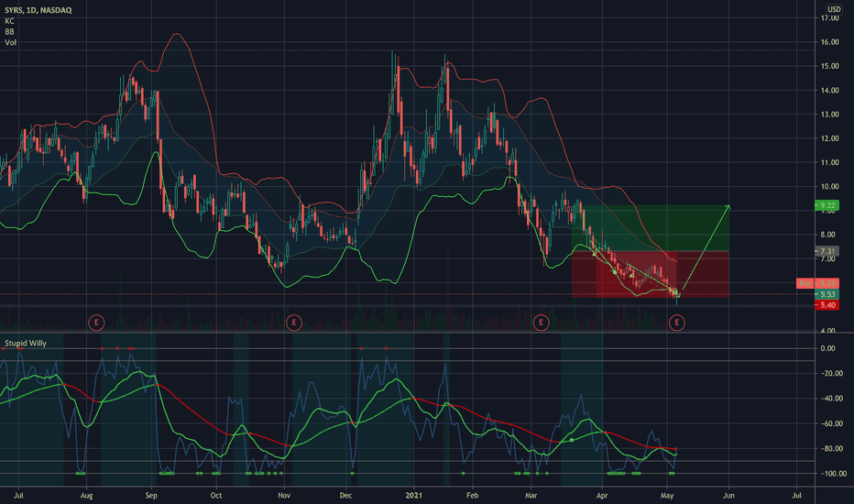The height and width of the screenshot is (504, 854).
Task: Click the Feb label on time axis
Action: coord(472,495)
